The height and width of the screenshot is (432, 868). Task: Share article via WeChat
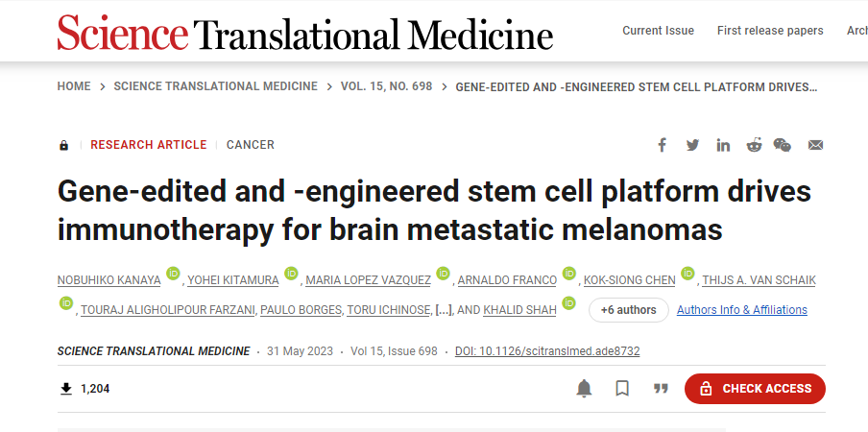[x=783, y=145]
